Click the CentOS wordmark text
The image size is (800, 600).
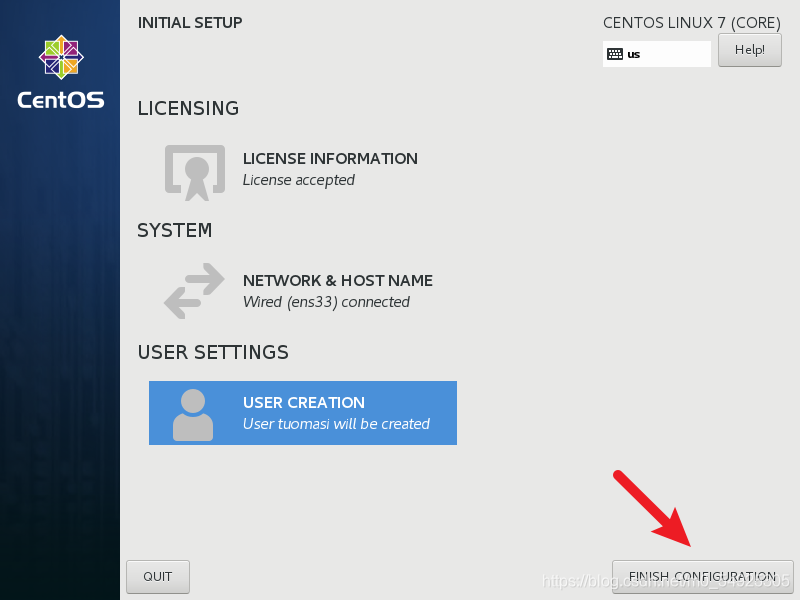click(x=61, y=100)
